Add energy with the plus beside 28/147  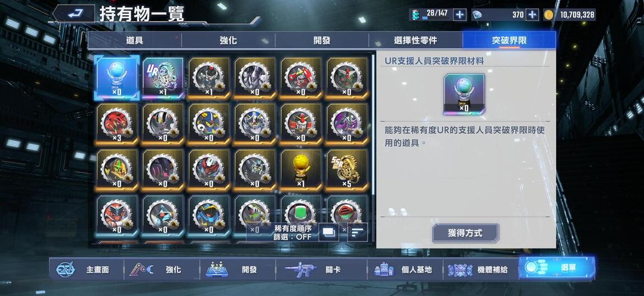click(x=460, y=15)
